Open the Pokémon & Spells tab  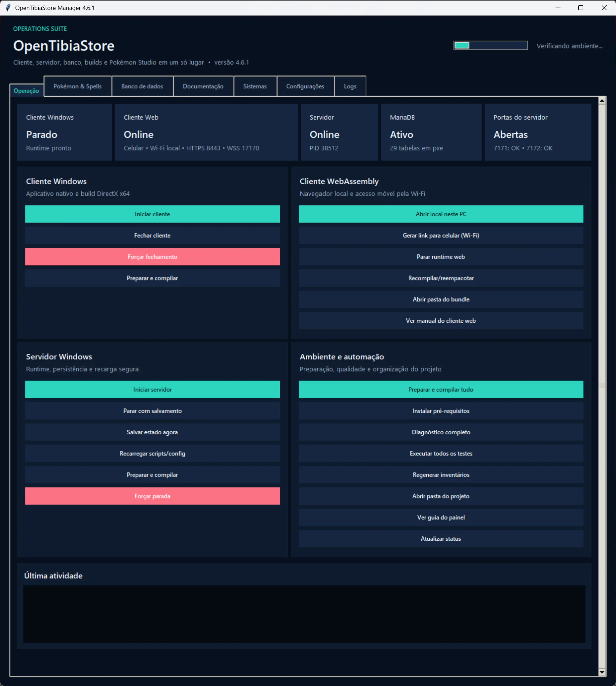(x=78, y=86)
